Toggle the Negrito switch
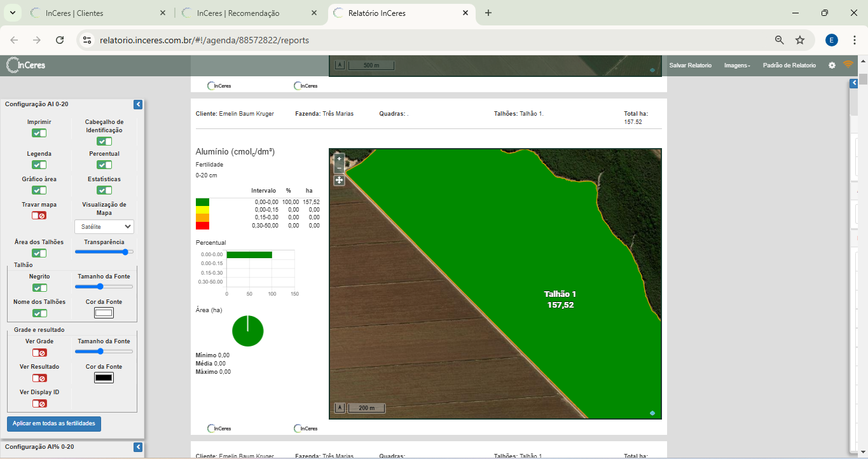Viewport: 868px width, 459px height. pyautogui.click(x=39, y=287)
